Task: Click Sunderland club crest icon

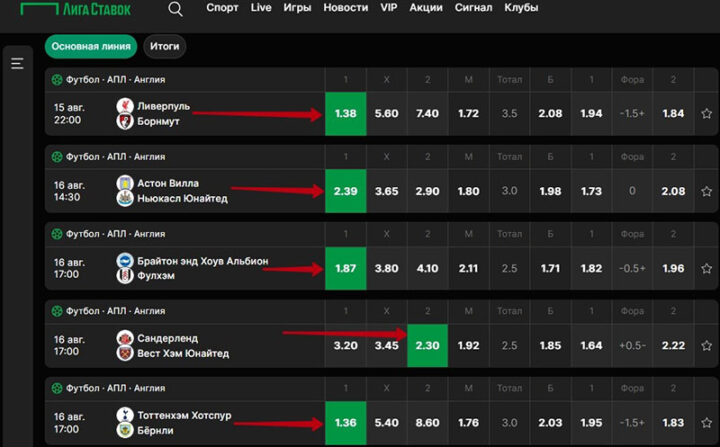Action: 125,338
